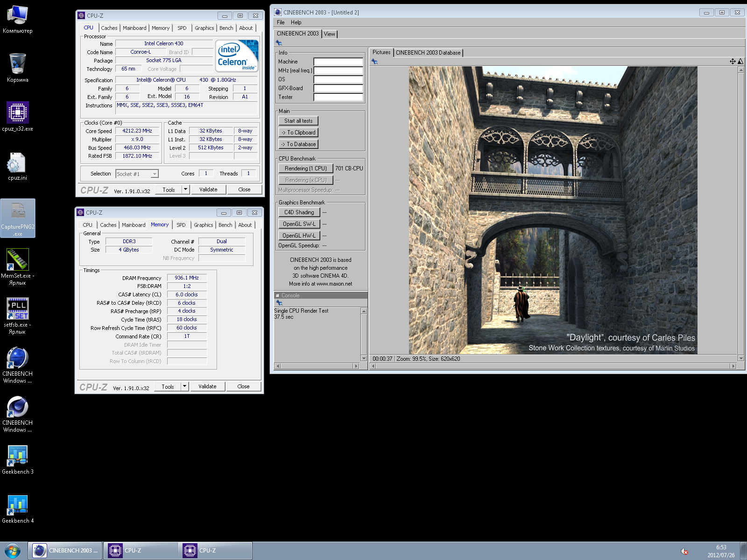This screenshot has width=747, height=560.
Task: Select the cpuz.ini file icon
Action: click(x=18, y=166)
